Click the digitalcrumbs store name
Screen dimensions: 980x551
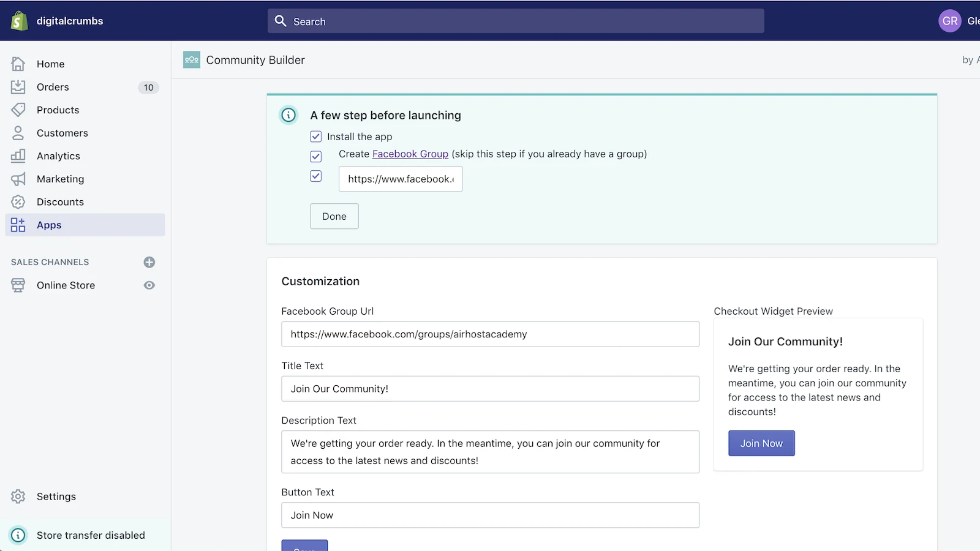[70, 21]
